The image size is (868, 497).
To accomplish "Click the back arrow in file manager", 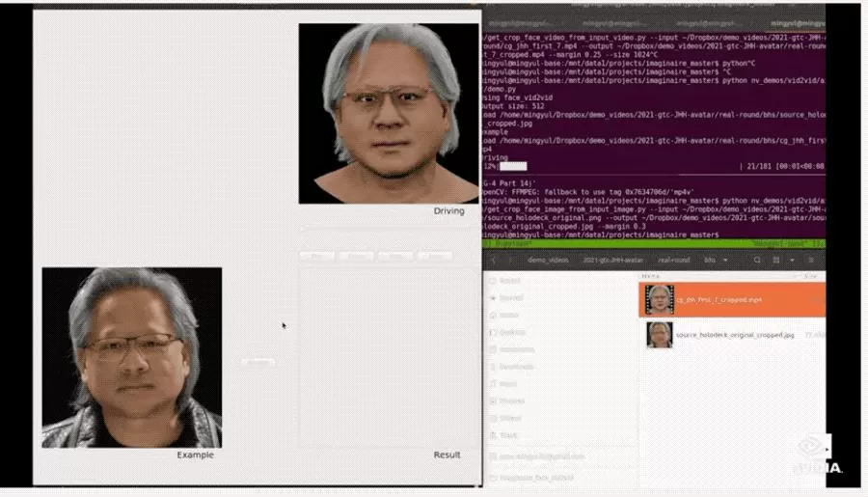I will [x=494, y=260].
